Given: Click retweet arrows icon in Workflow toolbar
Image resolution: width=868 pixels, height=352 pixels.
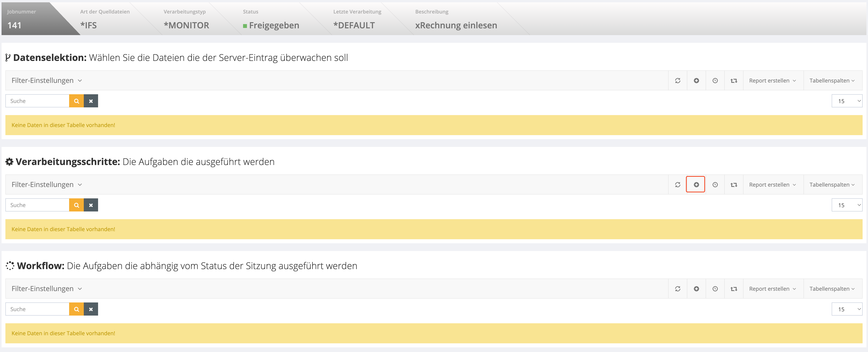Looking at the screenshot, I should coord(734,288).
